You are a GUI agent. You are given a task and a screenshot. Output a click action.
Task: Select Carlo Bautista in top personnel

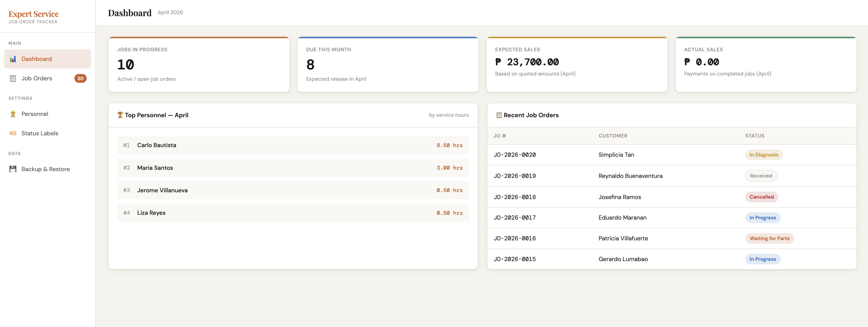coord(156,145)
